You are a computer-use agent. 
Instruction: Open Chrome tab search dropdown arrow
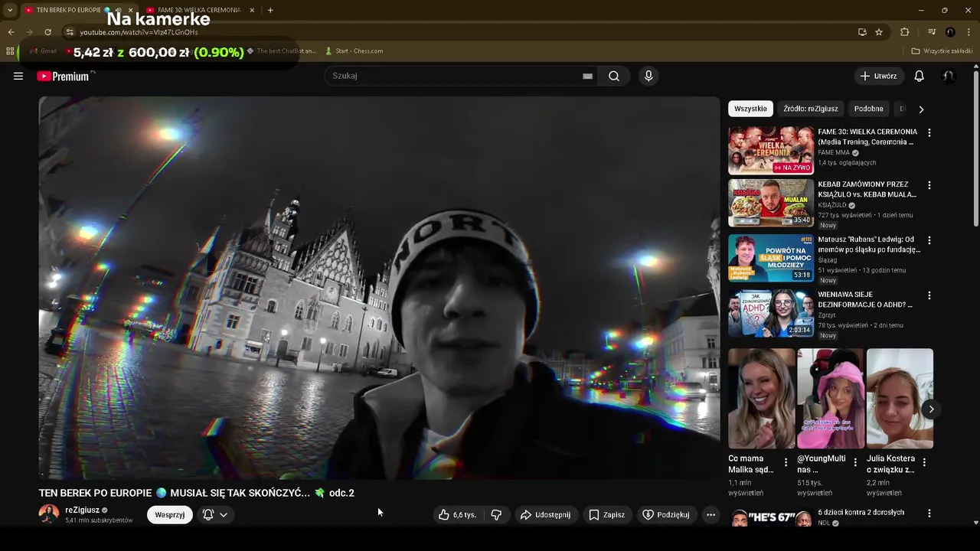tap(10, 10)
